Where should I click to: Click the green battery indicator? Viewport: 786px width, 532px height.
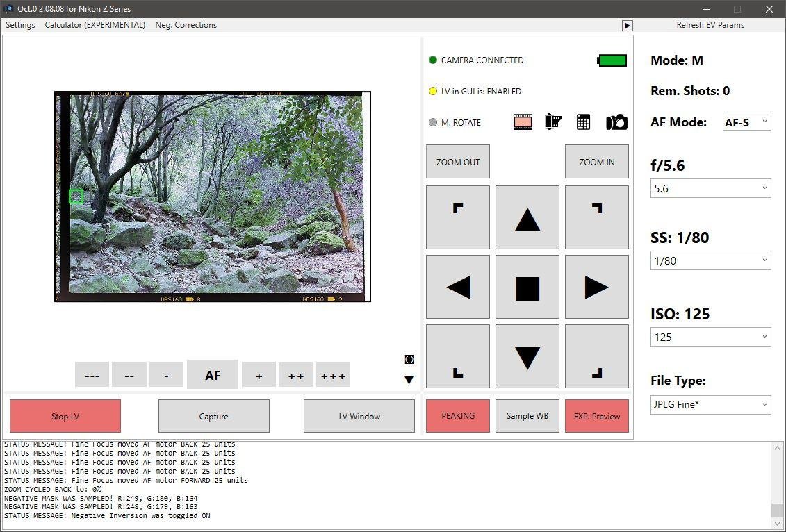coord(612,60)
